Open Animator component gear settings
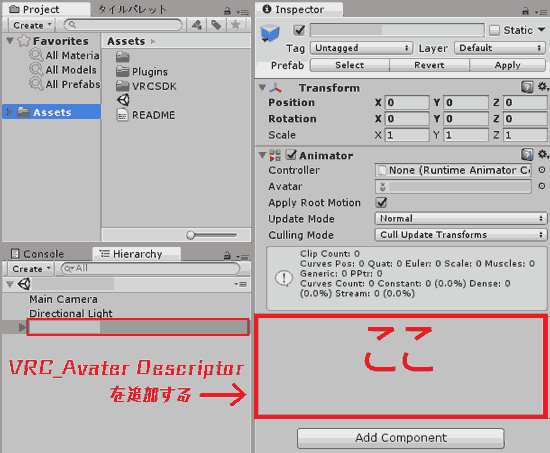 pyautogui.click(x=543, y=154)
